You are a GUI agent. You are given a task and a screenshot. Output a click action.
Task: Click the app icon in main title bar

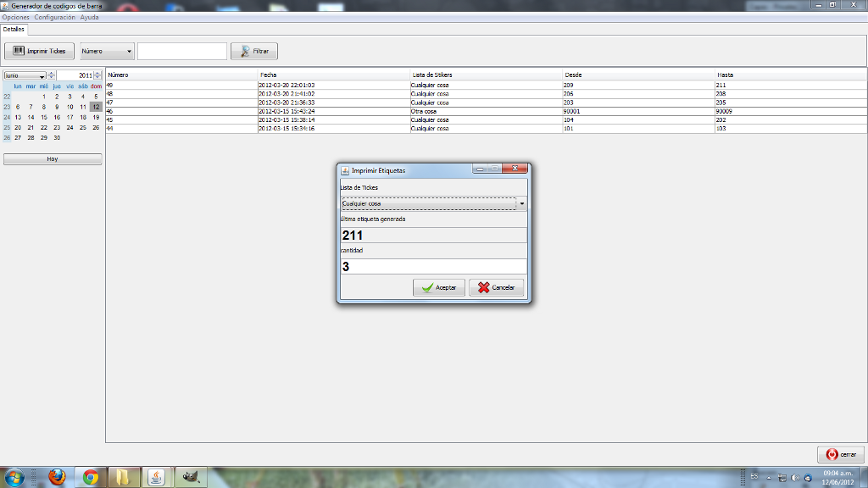click(x=5, y=6)
